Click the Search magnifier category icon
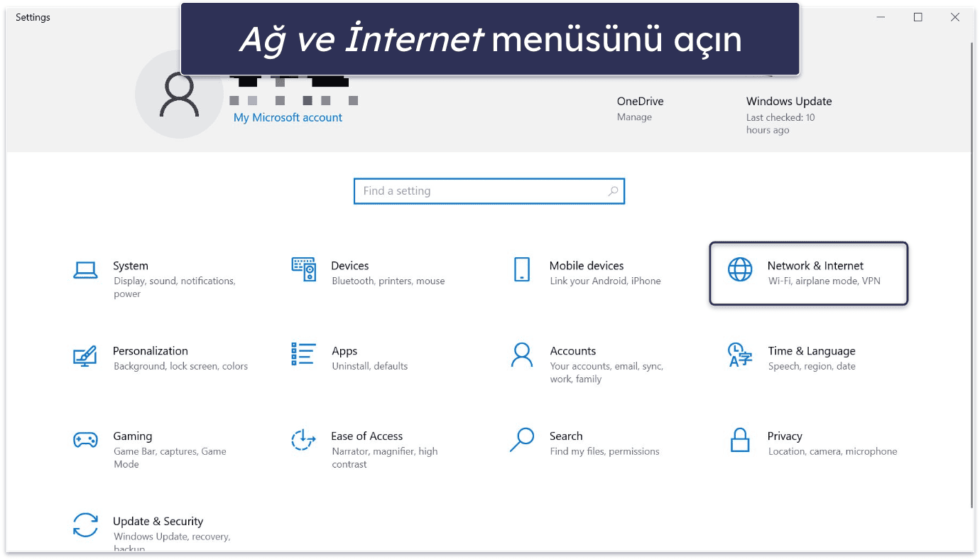 click(522, 440)
